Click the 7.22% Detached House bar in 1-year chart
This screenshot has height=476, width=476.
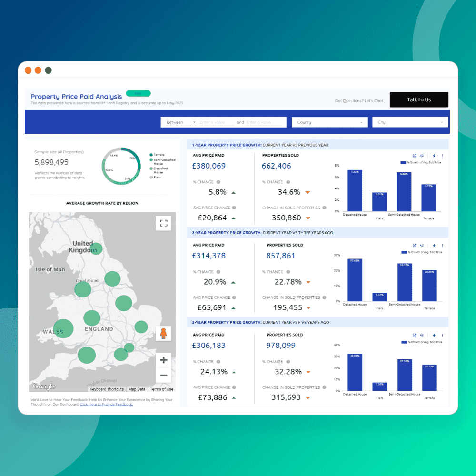tap(355, 191)
